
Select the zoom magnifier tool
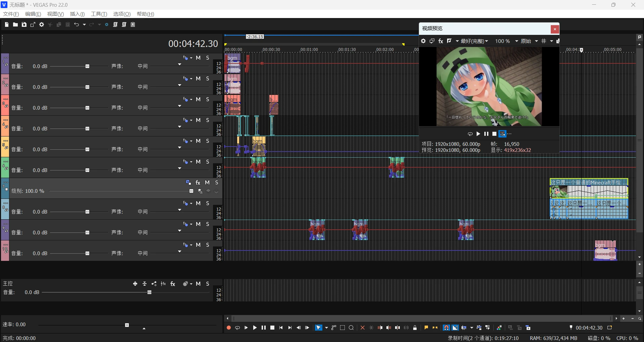351,328
